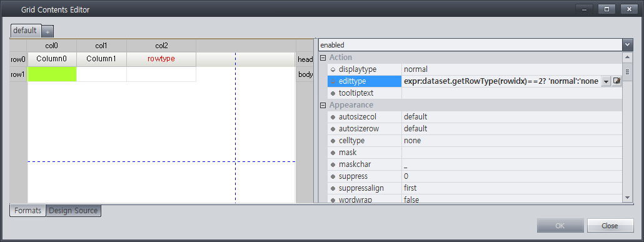Select the tooltiptext property row

[475, 93]
